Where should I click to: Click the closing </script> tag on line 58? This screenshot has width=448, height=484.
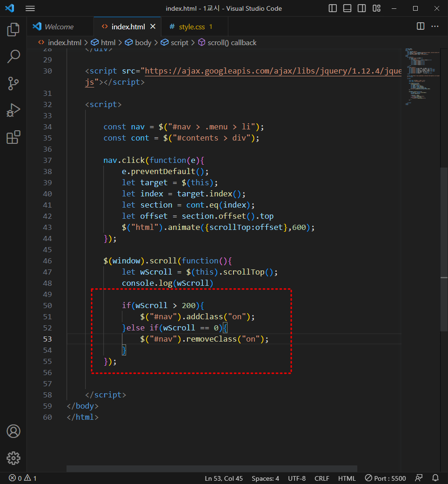pos(106,395)
